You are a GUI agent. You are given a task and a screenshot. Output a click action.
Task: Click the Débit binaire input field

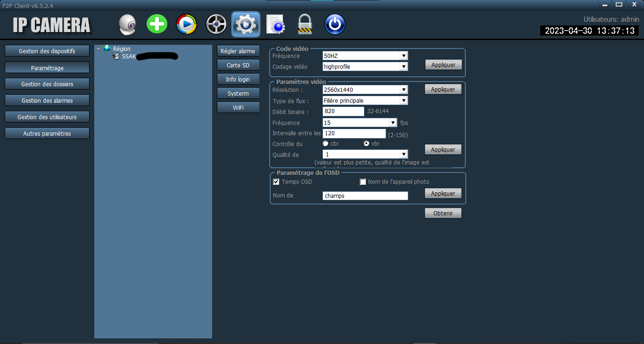[x=343, y=112]
